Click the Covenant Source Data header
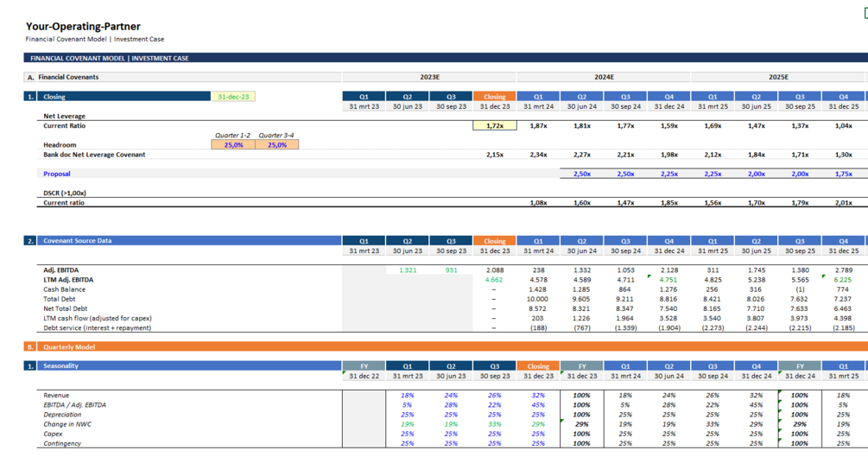The height and width of the screenshot is (457, 868). (x=77, y=241)
